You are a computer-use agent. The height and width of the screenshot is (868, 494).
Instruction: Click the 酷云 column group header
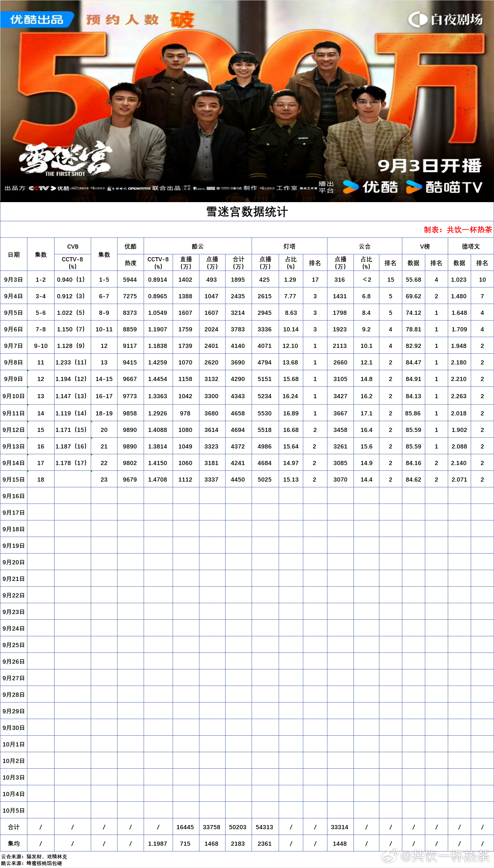[198, 246]
